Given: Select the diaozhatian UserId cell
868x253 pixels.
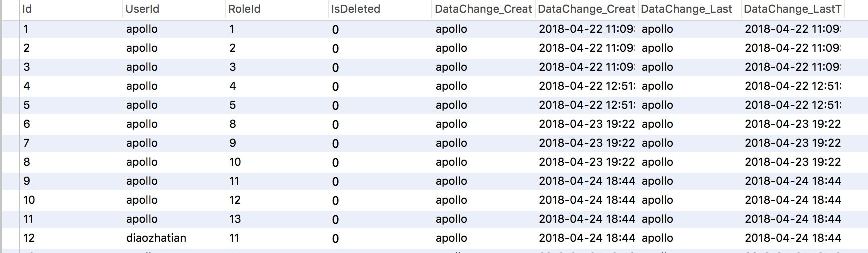Looking at the screenshot, I should (x=156, y=238).
